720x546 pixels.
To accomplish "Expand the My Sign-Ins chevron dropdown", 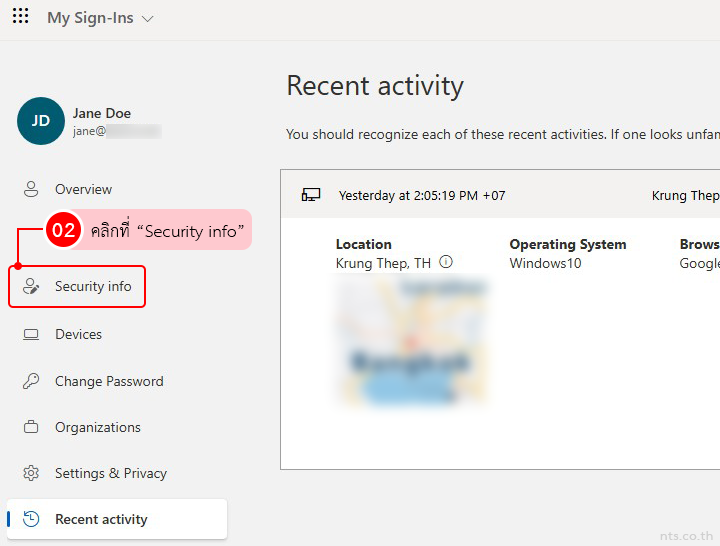I will [x=148, y=19].
